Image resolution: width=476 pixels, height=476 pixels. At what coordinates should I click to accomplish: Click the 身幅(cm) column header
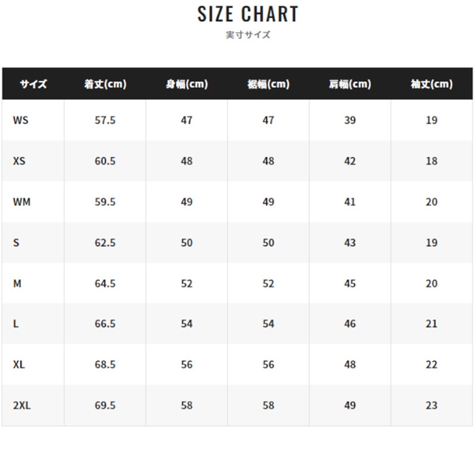coord(187,84)
